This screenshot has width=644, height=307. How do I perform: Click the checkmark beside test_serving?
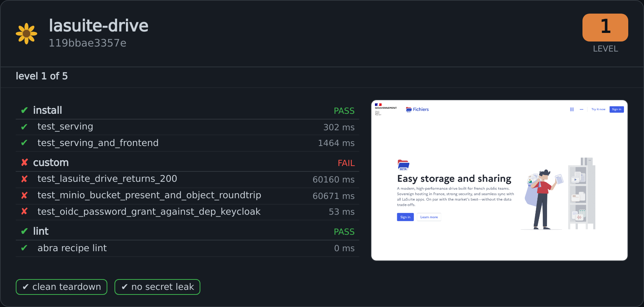click(x=24, y=127)
